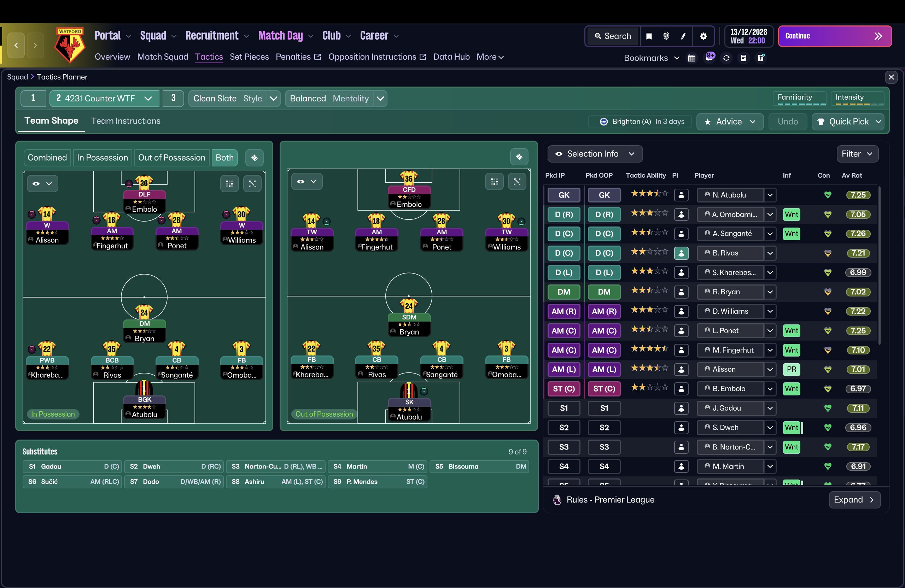Select the Both view toggle
The height and width of the screenshot is (588, 905).
(225, 158)
